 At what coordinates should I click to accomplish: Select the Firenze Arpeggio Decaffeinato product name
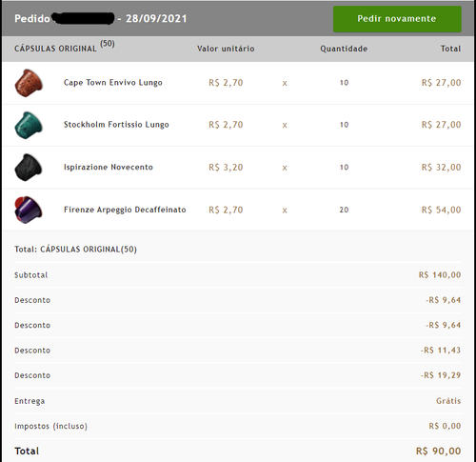pyautogui.click(x=125, y=210)
